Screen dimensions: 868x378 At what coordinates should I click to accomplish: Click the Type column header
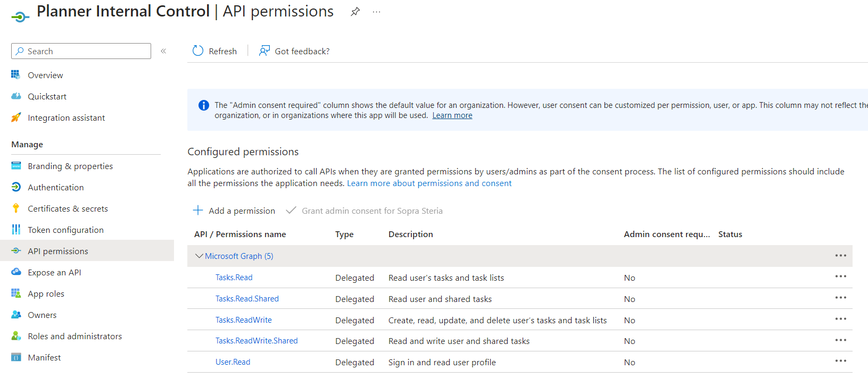[x=344, y=234]
